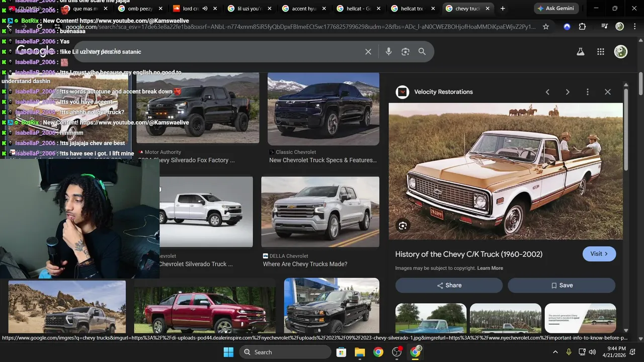
Task: Open the black truck at dealership thumbnail
Action: tap(332, 306)
